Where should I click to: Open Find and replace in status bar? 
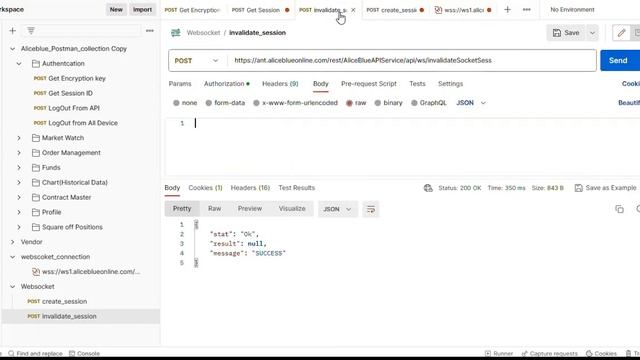35,353
